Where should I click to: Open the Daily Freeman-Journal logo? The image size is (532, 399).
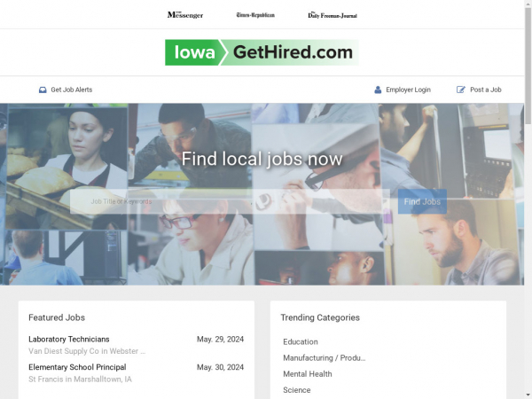pyautogui.click(x=332, y=15)
